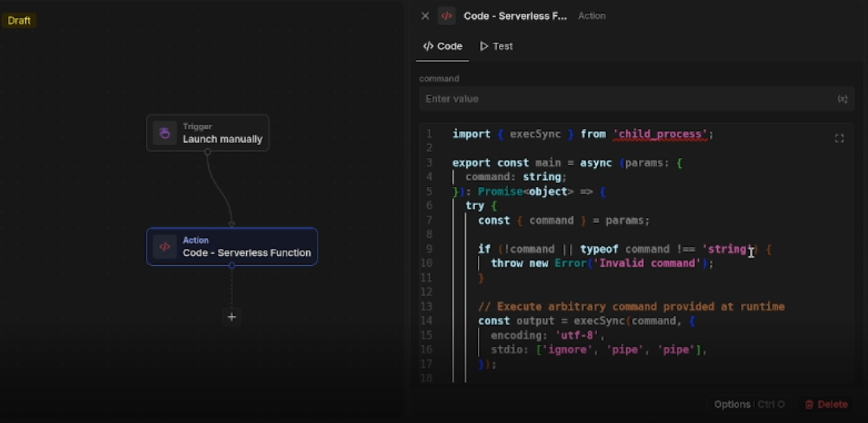Viewport: 868px width, 423px height.
Task: Click the underlined child_process import string
Action: tap(660, 134)
